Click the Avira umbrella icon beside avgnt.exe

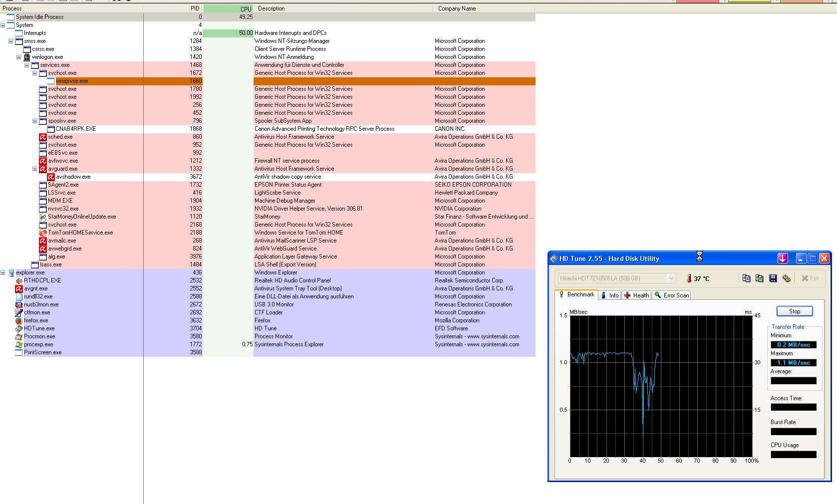[x=19, y=288]
